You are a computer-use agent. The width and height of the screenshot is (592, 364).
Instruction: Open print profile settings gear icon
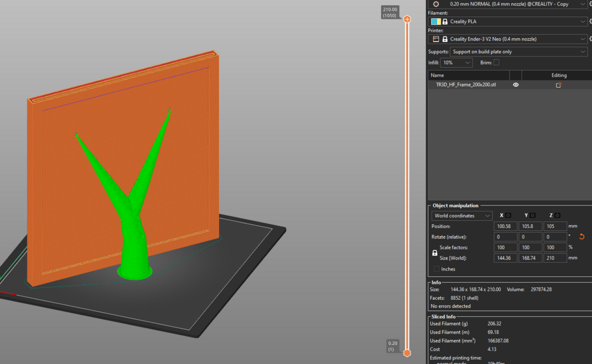click(x=435, y=4)
